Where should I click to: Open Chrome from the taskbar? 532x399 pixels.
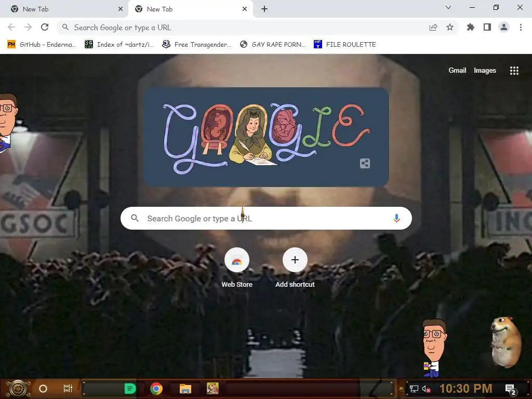tap(156, 389)
